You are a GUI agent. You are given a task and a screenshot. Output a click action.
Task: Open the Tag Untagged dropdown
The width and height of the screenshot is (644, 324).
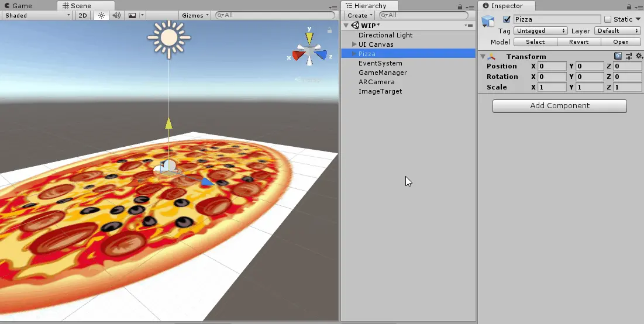tap(540, 31)
